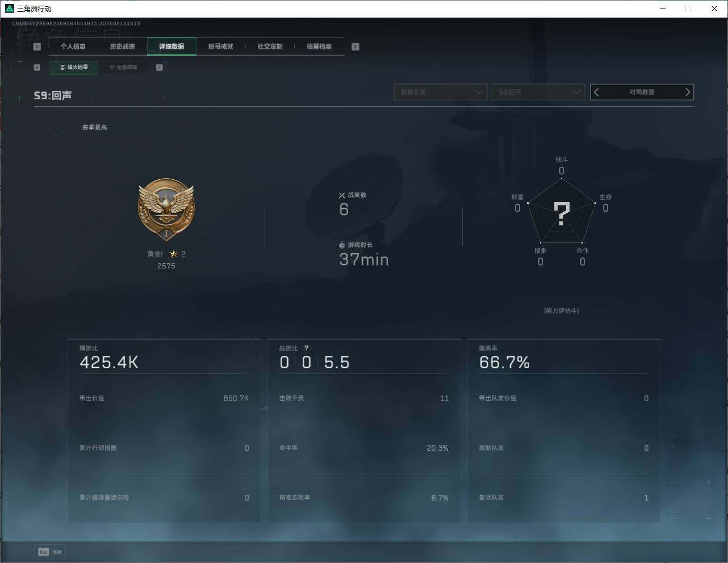The width and height of the screenshot is (728, 563).
Task: Switch to the 全面战场 mode sub-tab
Action: point(123,68)
